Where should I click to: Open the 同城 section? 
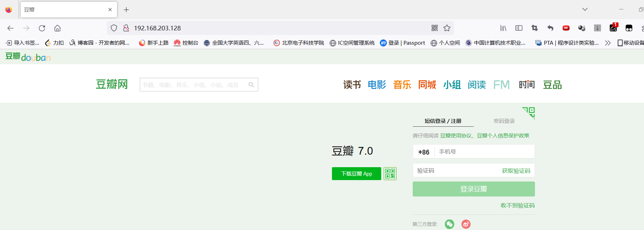coord(427,84)
